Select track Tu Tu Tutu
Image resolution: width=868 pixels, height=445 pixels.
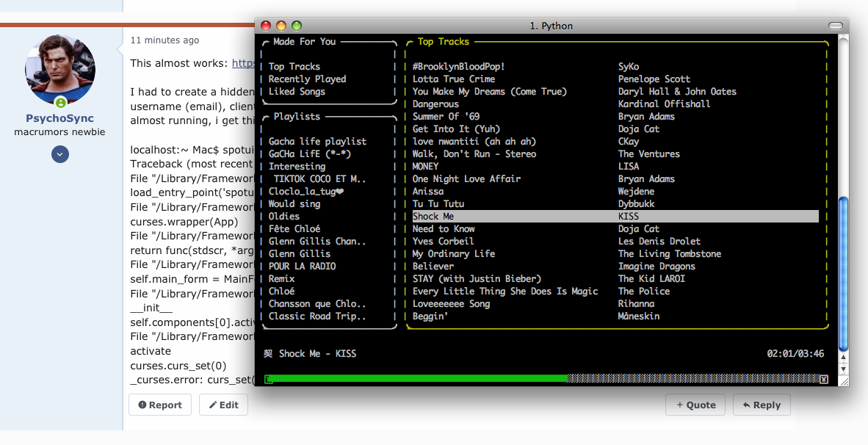tap(438, 203)
